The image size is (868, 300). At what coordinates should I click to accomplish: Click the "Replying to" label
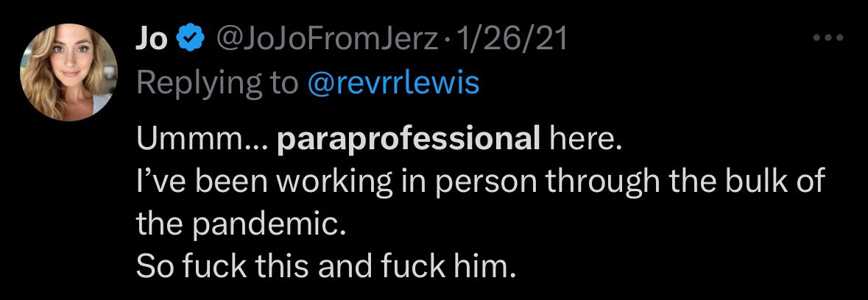coord(218,84)
